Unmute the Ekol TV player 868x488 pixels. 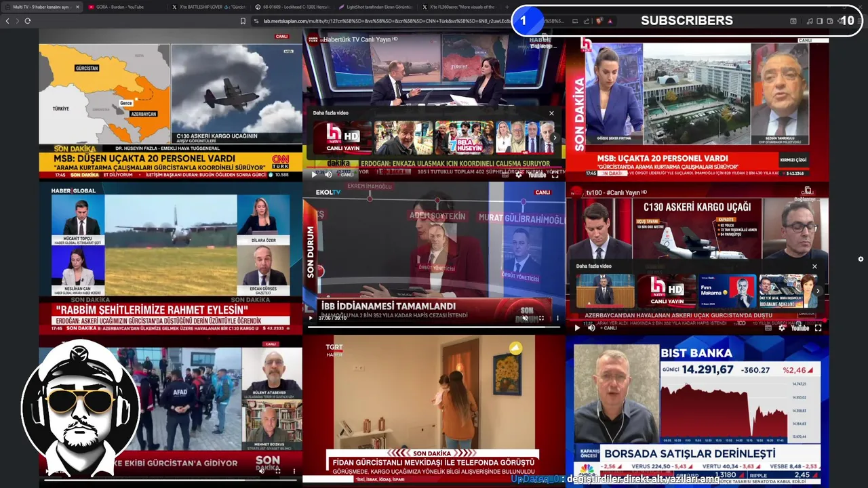click(x=525, y=317)
